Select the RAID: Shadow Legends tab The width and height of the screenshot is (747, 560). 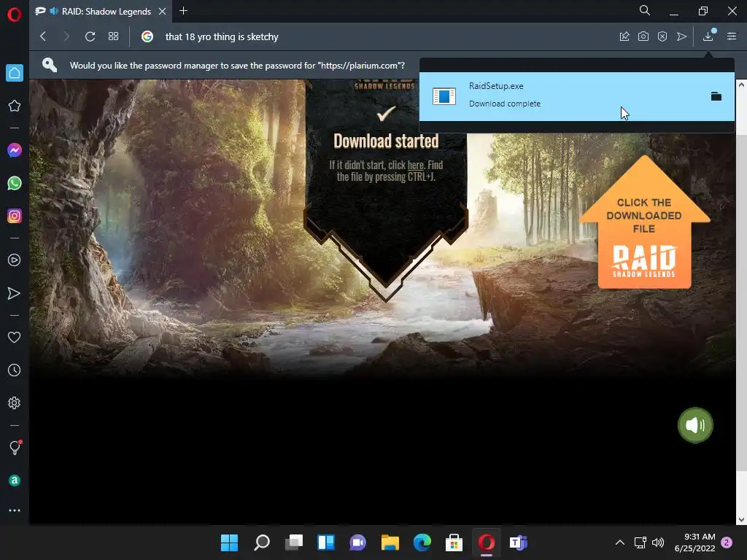pos(101,12)
